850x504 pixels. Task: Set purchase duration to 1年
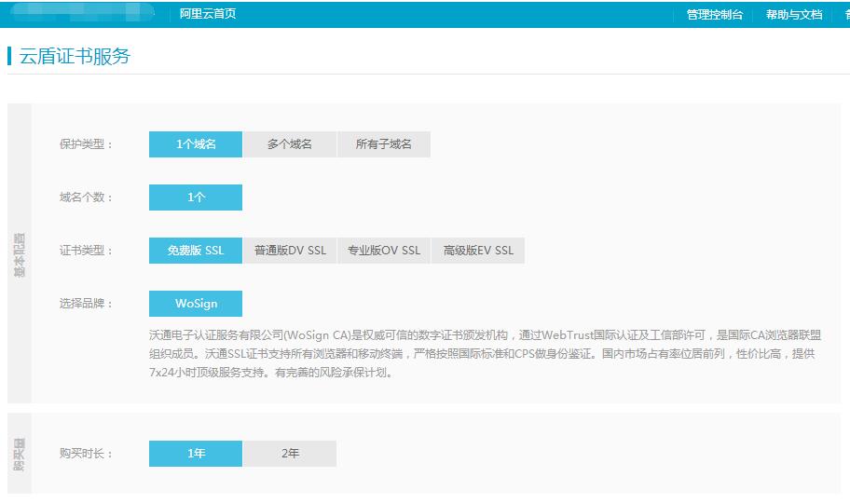pos(196,454)
